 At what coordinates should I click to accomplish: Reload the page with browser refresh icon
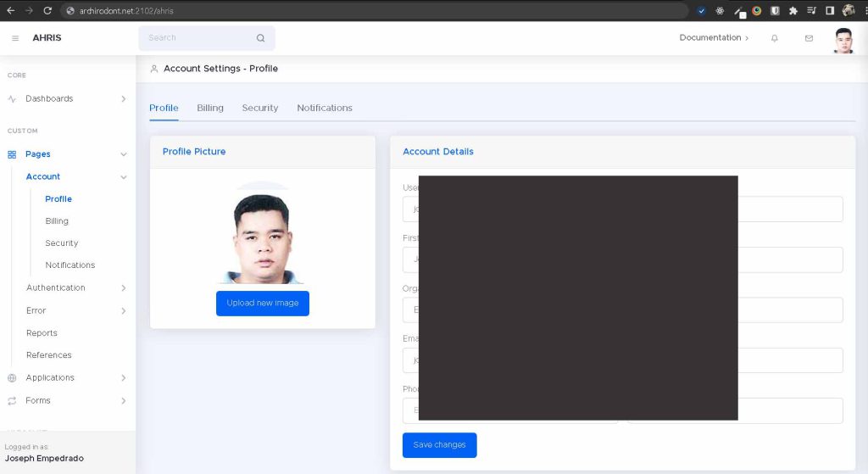click(47, 11)
